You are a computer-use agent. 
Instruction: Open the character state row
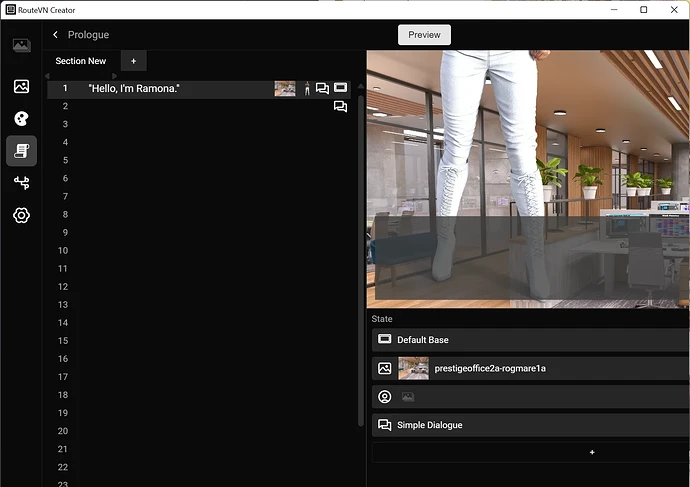pos(530,397)
